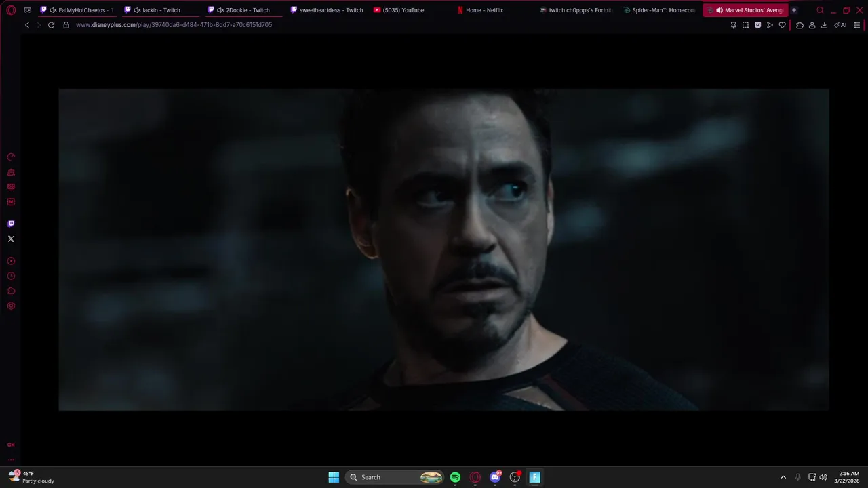Open the weather widget showing 45°F
The image size is (868, 488).
tap(31, 477)
